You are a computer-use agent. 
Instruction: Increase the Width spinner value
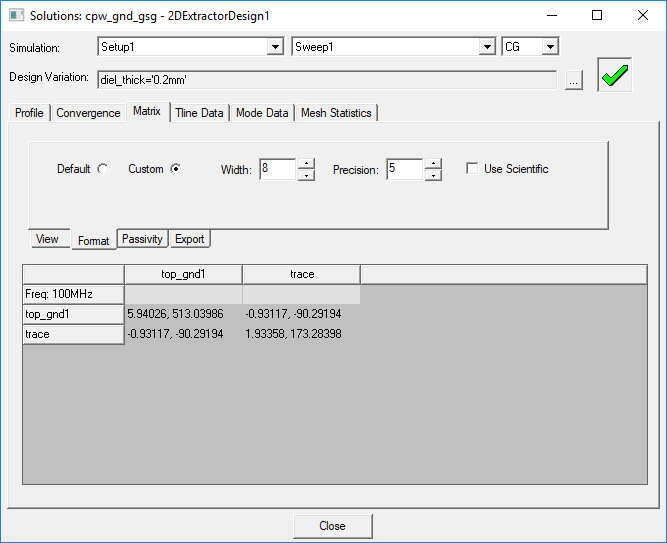307,164
